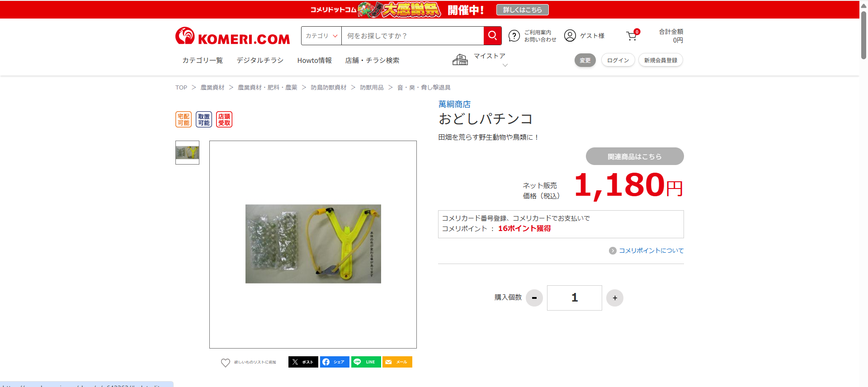Share product on X post button
This screenshot has width=868, height=387.
click(303, 362)
